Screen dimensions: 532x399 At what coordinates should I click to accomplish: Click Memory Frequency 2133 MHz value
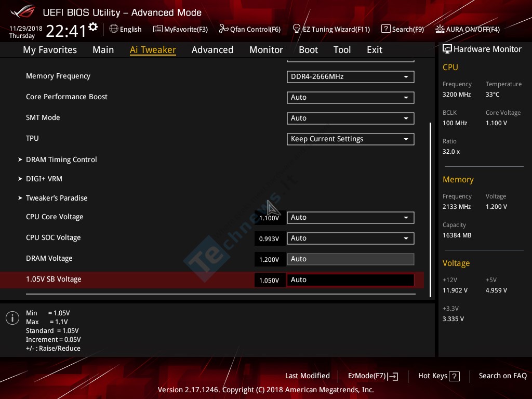pos(457,207)
